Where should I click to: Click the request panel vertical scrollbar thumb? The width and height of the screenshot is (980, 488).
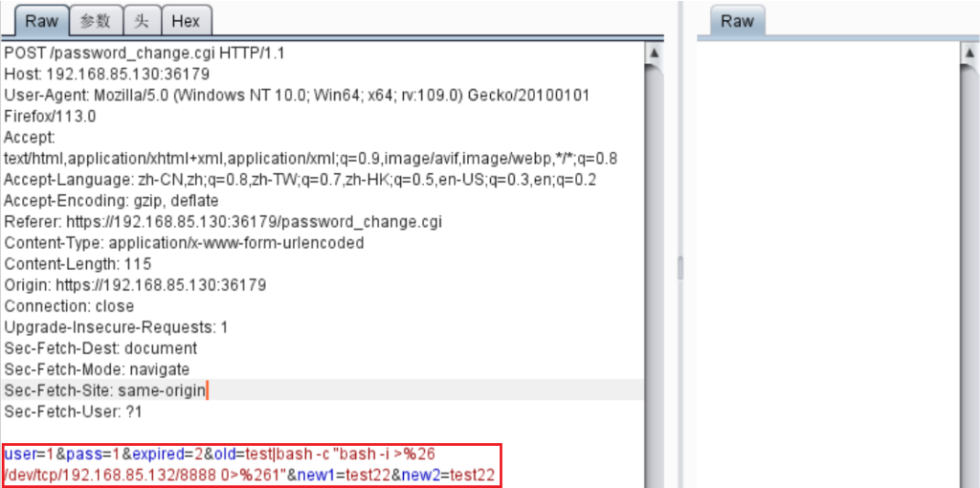655,275
